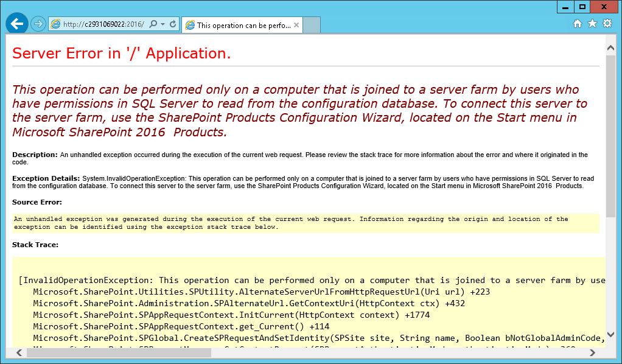
Task: Click the search magnifier in address bar
Action: (x=153, y=24)
